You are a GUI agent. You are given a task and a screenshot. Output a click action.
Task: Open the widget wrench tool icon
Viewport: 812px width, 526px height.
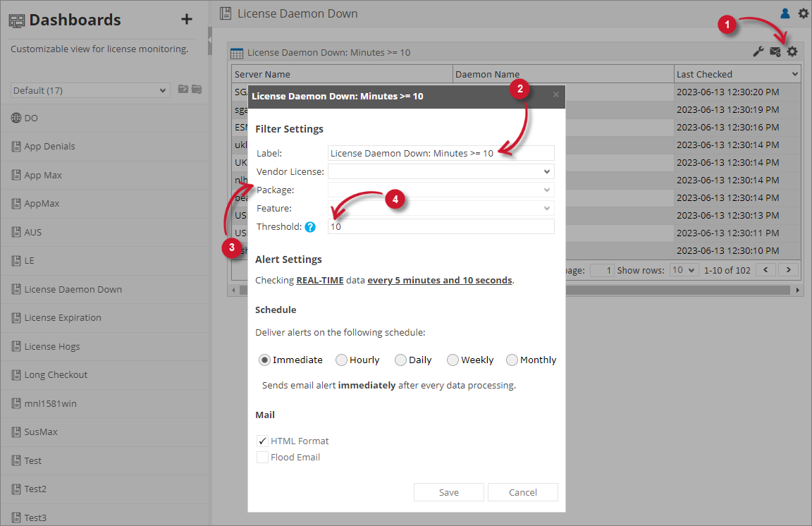pos(758,51)
